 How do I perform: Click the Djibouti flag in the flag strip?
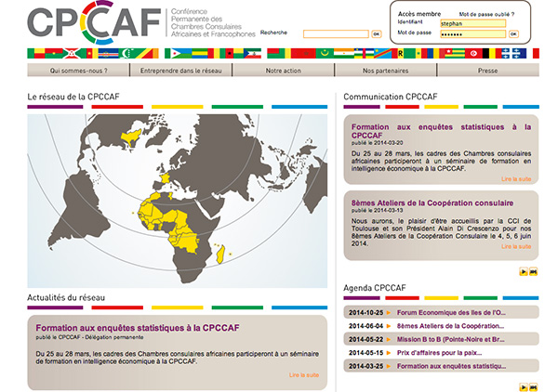click(181, 53)
